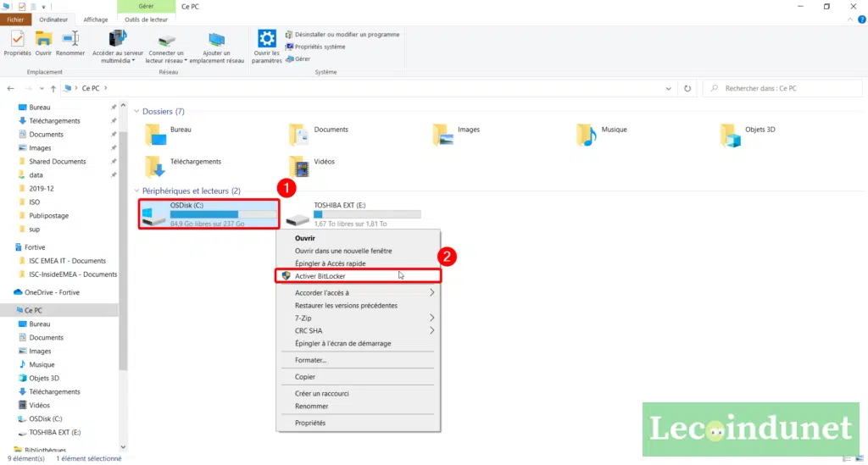Select the TOSHIBA EXT (E:) drive
This screenshot has width=868, height=465.
click(354, 214)
